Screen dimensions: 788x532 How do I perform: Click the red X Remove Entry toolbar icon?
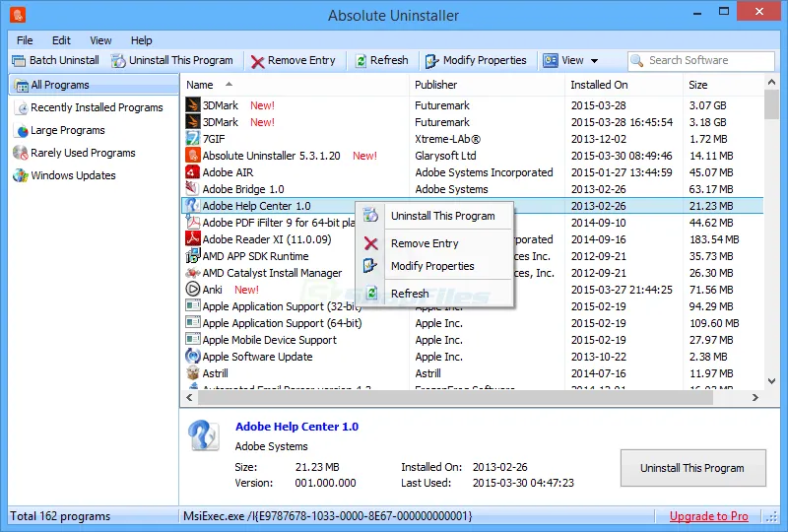click(x=258, y=61)
